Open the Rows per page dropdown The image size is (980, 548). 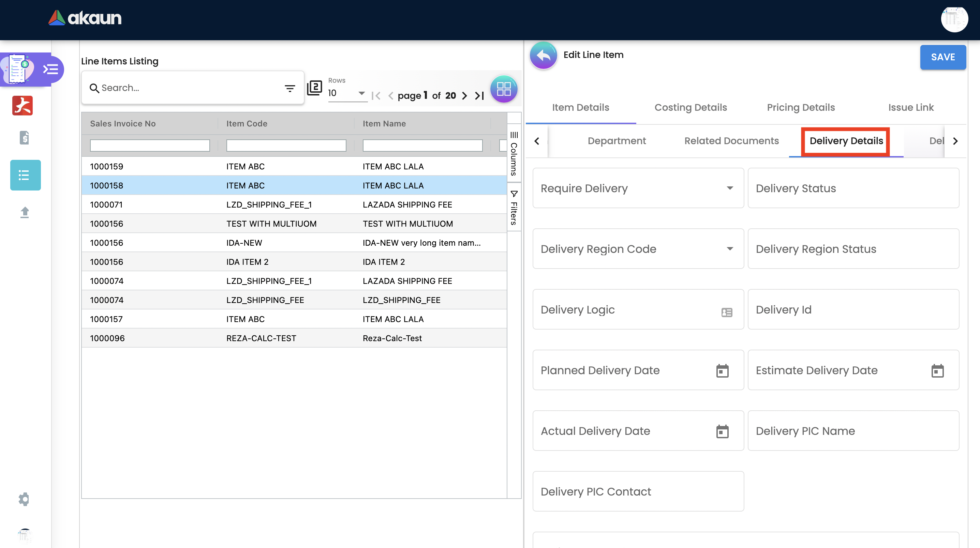point(361,93)
